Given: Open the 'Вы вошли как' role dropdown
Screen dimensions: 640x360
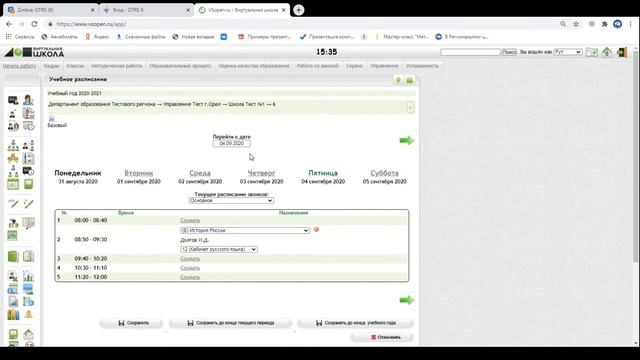Looking at the screenshot, I should click(568, 52).
